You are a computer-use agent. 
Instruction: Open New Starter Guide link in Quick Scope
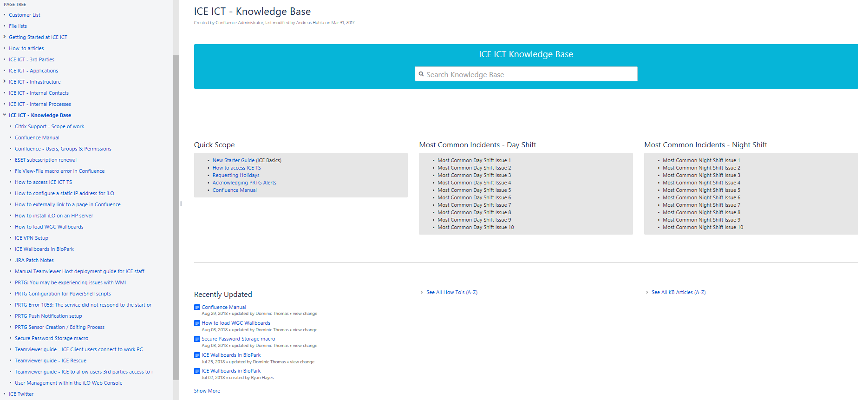click(x=234, y=160)
